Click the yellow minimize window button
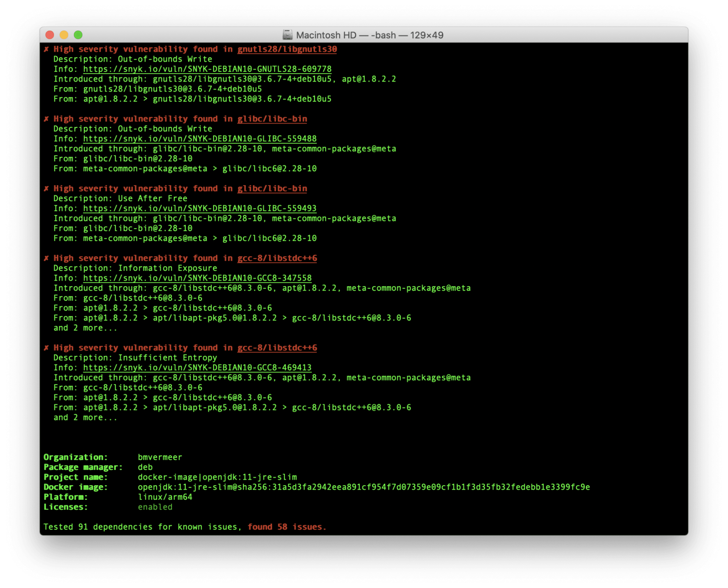Image resolution: width=728 pixels, height=588 pixels. (x=64, y=35)
